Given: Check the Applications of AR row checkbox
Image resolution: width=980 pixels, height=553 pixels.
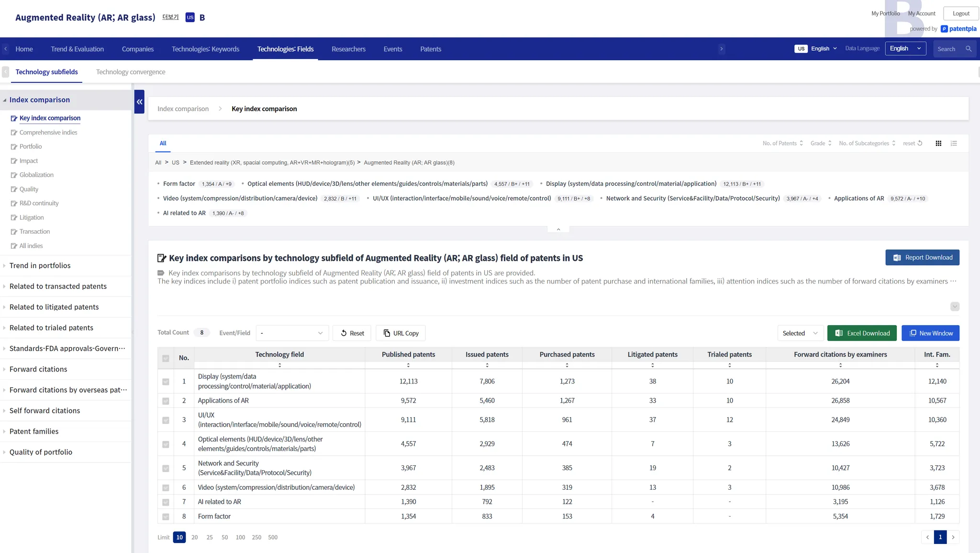Looking at the screenshot, I should 166,401.
